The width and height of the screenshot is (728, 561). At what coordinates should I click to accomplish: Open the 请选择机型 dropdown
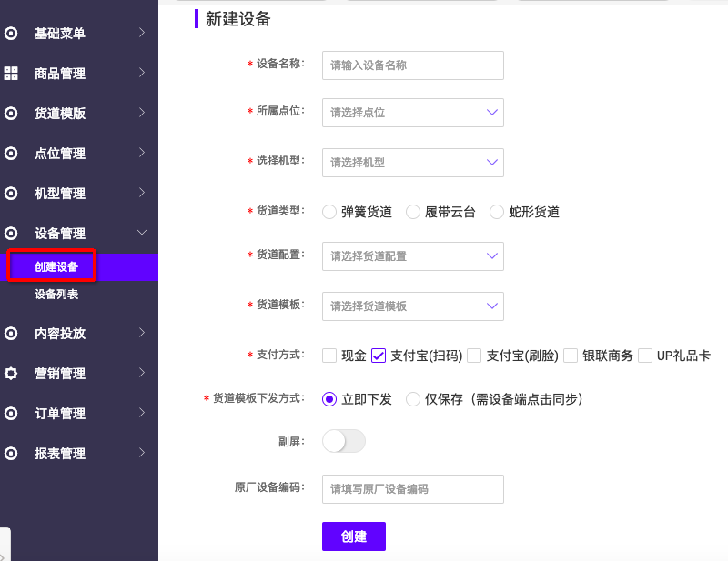pos(413,163)
